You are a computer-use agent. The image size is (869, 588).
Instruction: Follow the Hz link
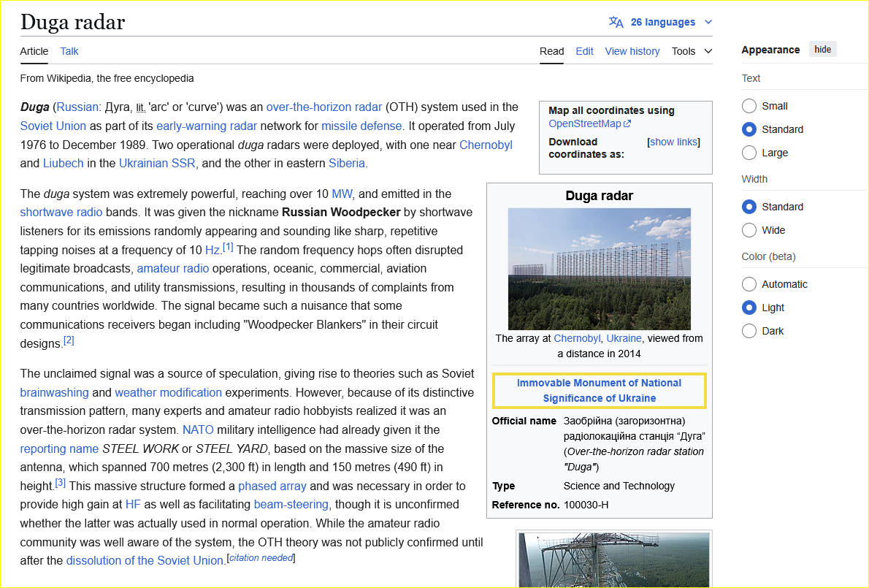[213, 250]
